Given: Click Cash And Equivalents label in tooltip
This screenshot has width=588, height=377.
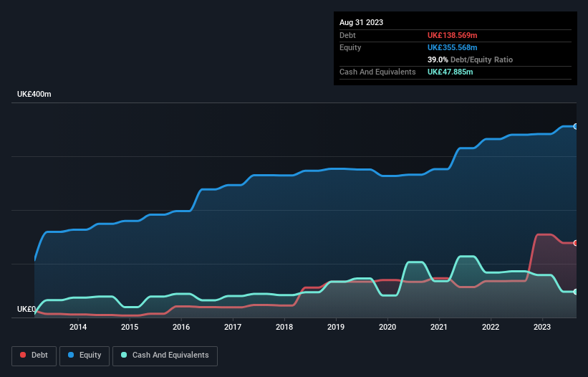Looking at the screenshot, I should tap(377, 72).
